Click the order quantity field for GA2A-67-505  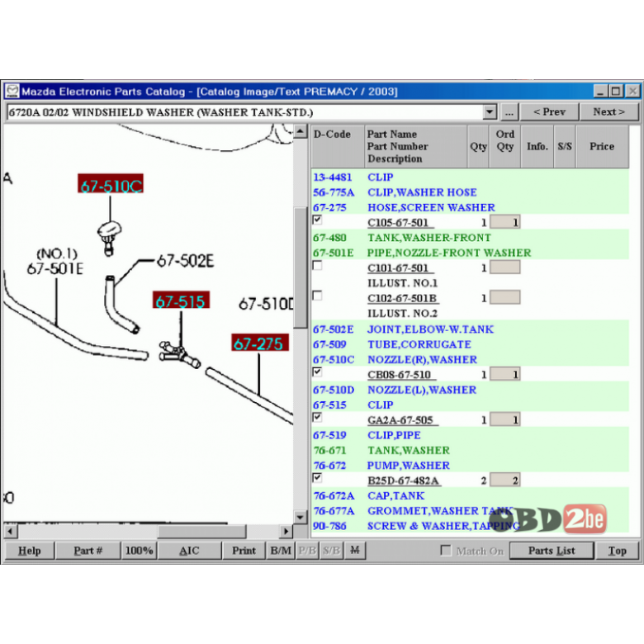[x=505, y=419]
